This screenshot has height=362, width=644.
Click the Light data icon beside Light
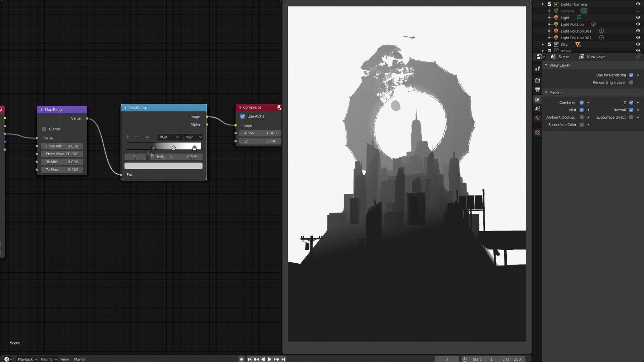[x=579, y=18]
